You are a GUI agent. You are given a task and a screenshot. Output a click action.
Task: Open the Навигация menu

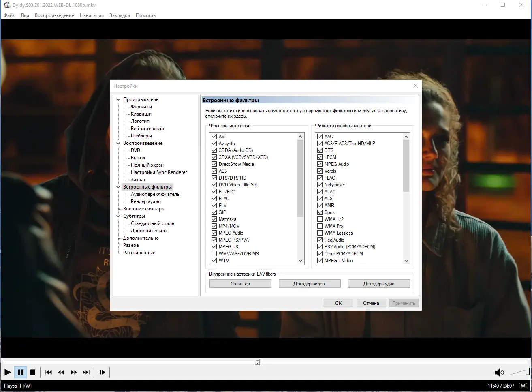(92, 15)
